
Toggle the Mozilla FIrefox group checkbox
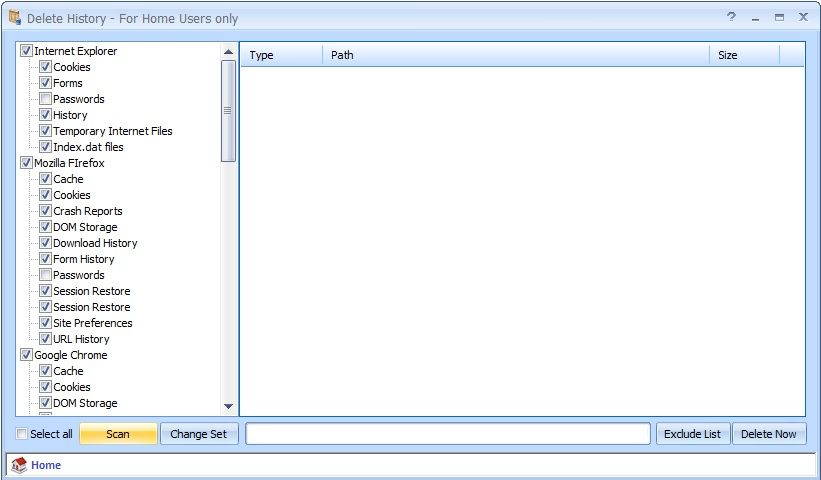coord(26,163)
